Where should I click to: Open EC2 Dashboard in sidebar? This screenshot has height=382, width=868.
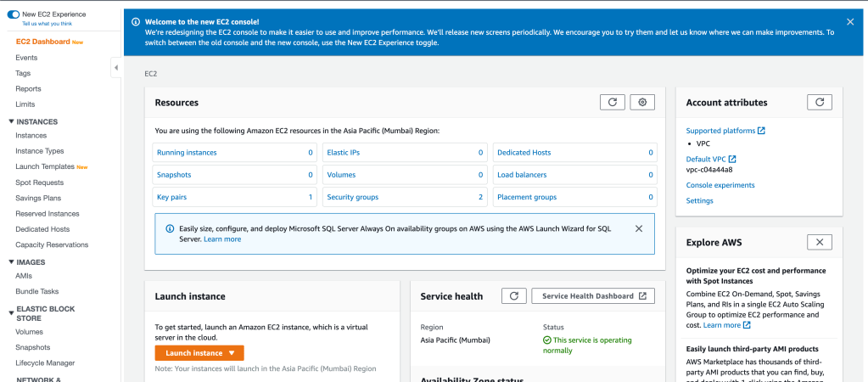click(42, 42)
